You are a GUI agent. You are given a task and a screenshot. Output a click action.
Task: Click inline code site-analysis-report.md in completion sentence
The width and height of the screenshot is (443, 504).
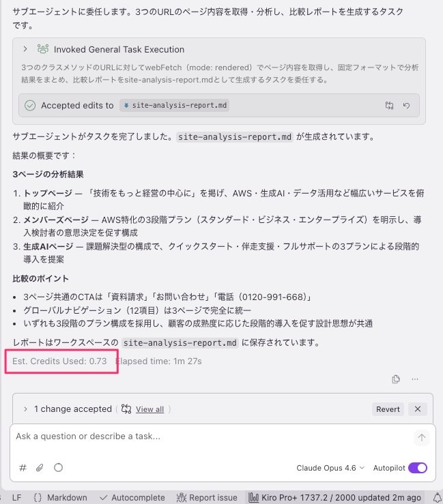(x=235, y=137)
